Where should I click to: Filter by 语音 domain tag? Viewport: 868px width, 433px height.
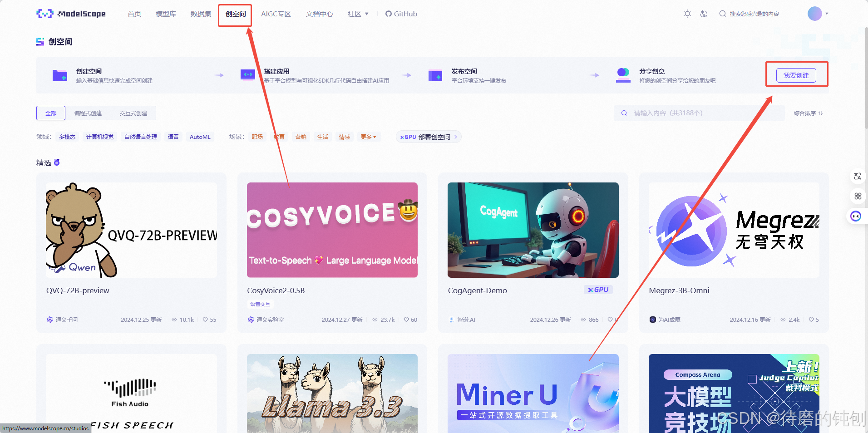[173, 137]
